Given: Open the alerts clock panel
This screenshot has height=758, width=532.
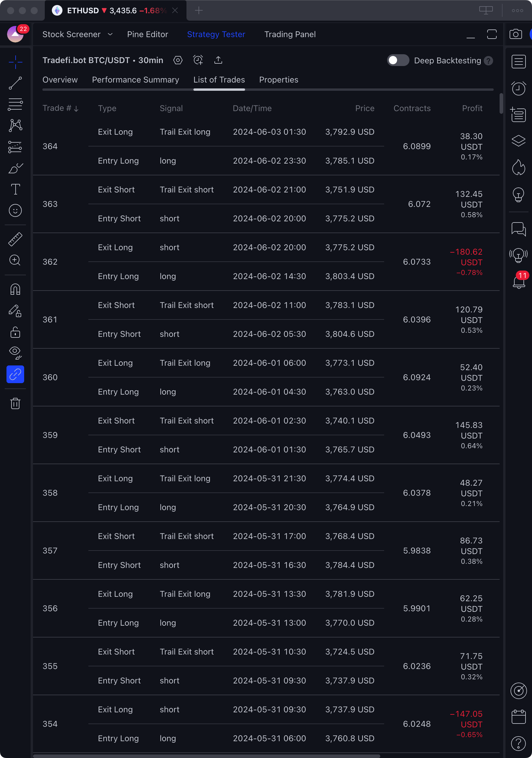Looking at the screenshot, I should [x=518, y=88].
